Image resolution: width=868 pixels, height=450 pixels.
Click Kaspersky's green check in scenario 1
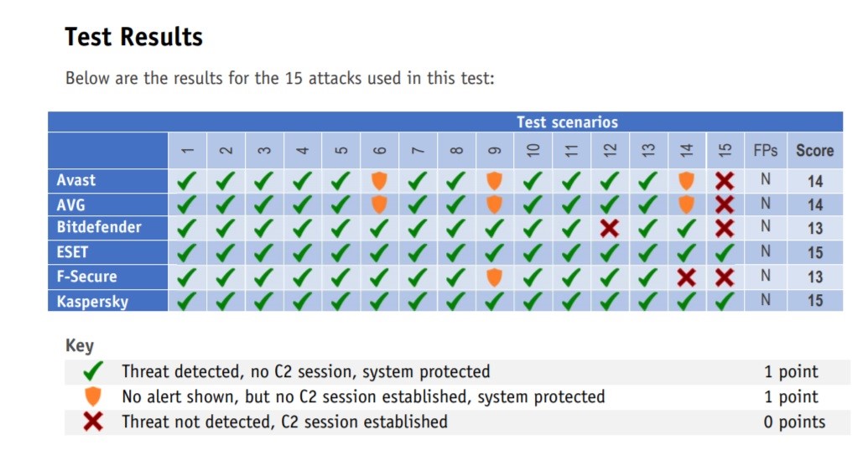click(187, 301)
